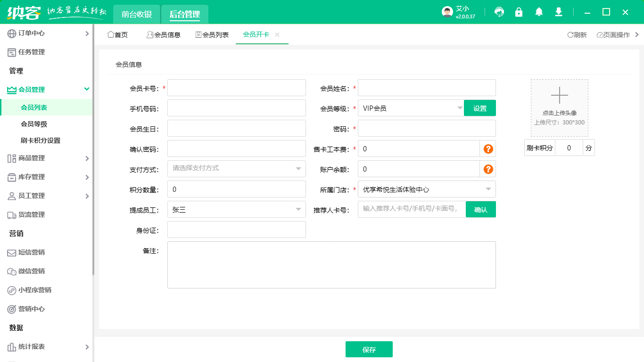Viewport: 644px width, 362px height.
Task: Click the 售卡工本费 amount field
Action: (x=419, y=148)
